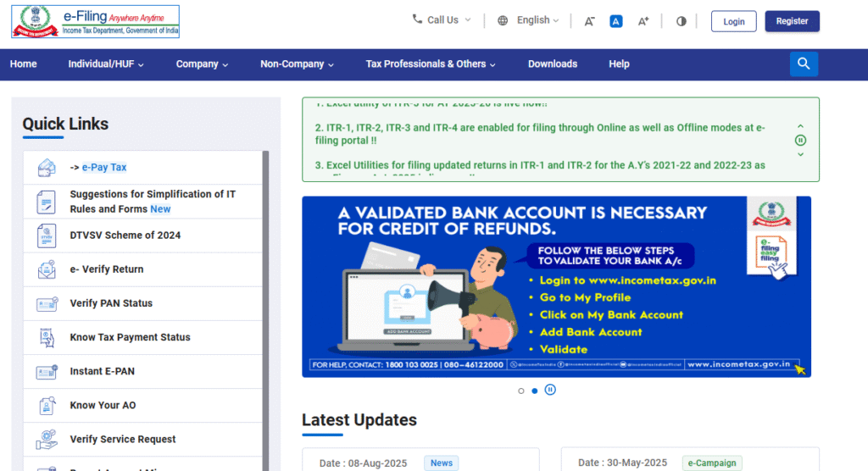Select the first banner carousel dot
The height and width of the screenshot is (471, 868).
click(521, 391)
